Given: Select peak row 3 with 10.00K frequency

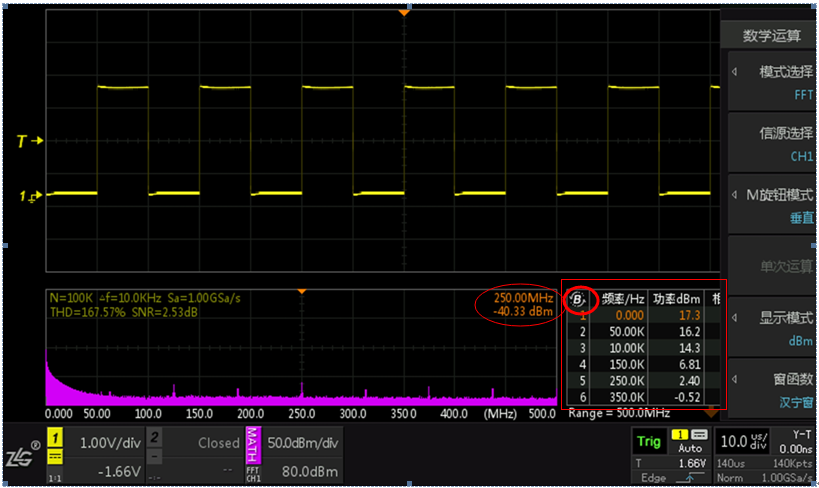Looking at the screenshot, I should pos(644,348).
